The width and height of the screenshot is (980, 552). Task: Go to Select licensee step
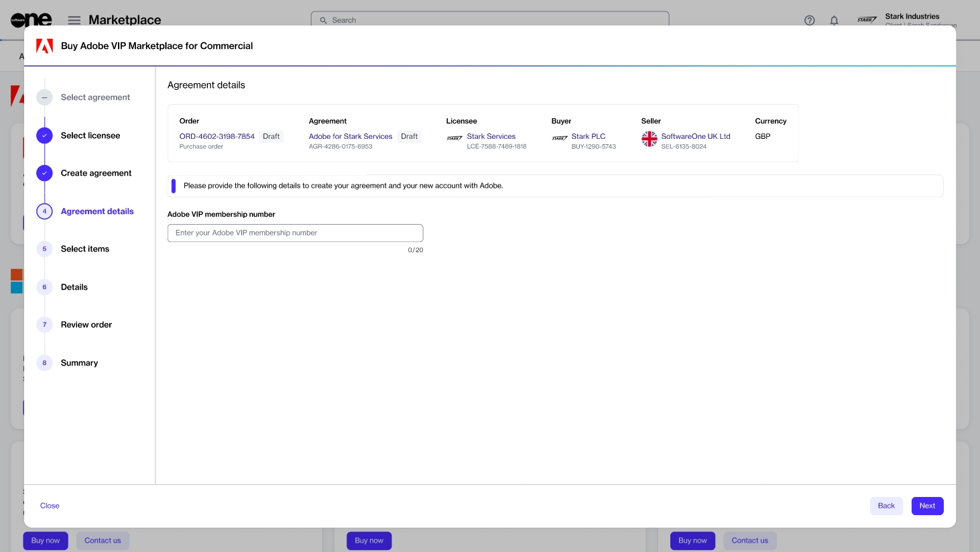coord(90,135)
